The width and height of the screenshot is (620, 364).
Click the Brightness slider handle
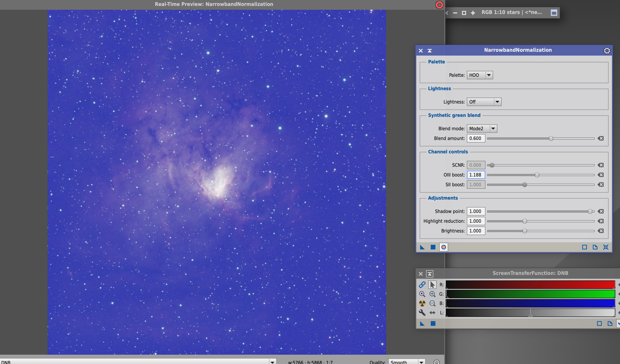525,231
